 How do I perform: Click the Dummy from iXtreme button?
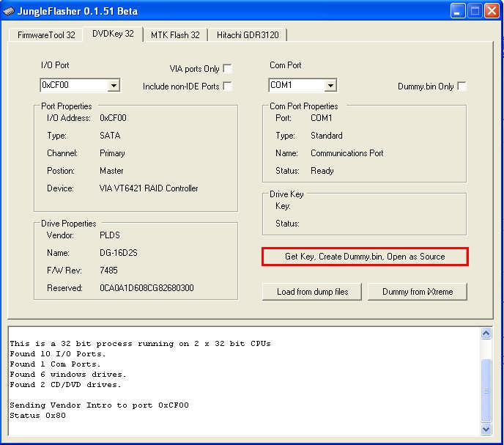[x=418, y=292]
